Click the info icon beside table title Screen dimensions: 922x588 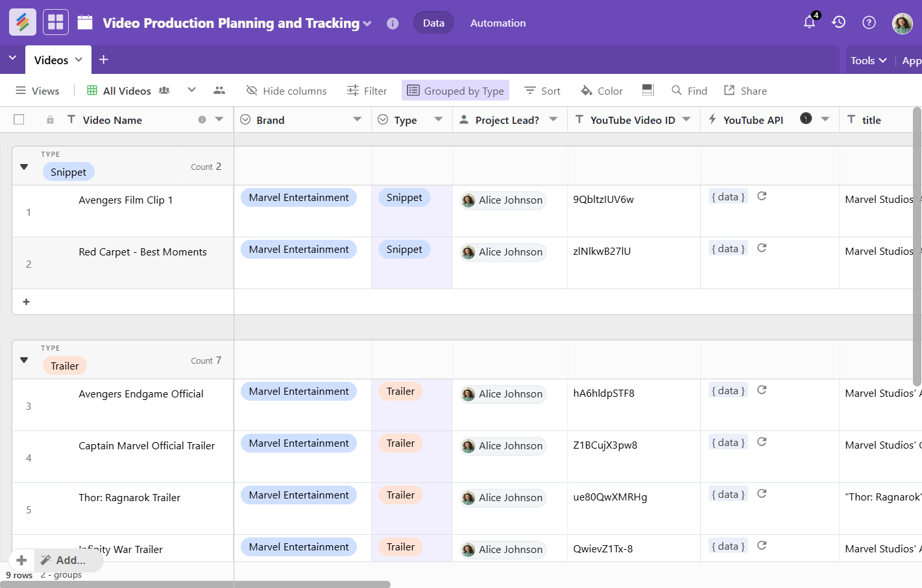393,23
